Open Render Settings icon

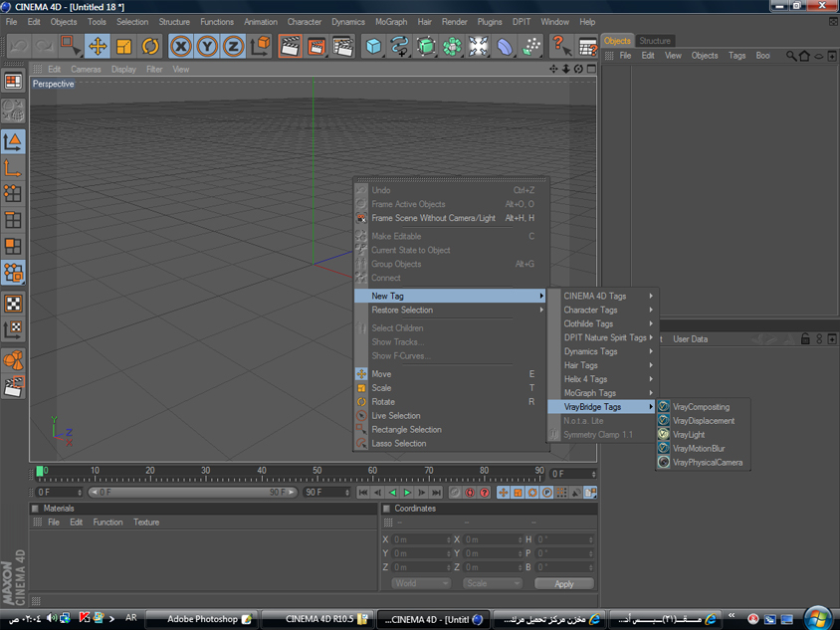tap(342, 46)
